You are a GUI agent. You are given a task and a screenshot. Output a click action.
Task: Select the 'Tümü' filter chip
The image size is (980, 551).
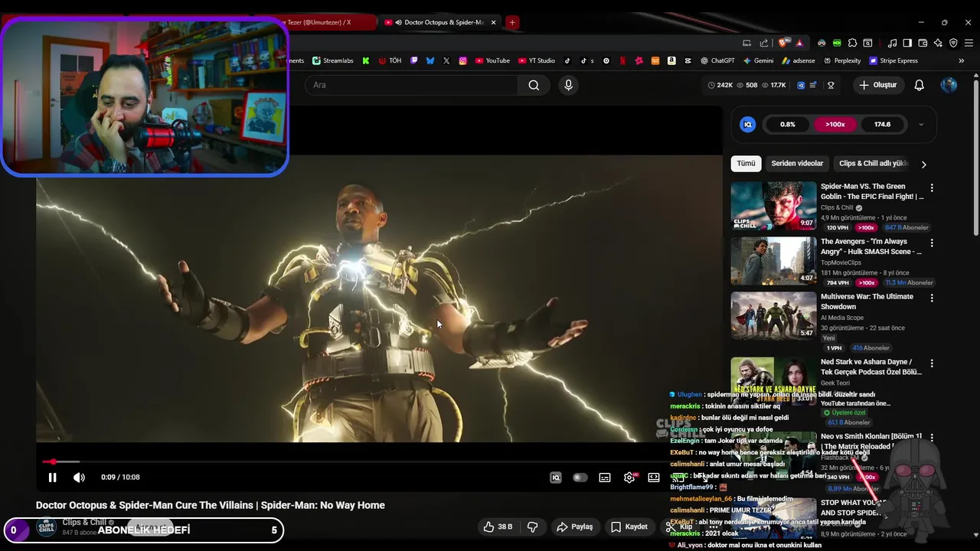tap(746, 164)
